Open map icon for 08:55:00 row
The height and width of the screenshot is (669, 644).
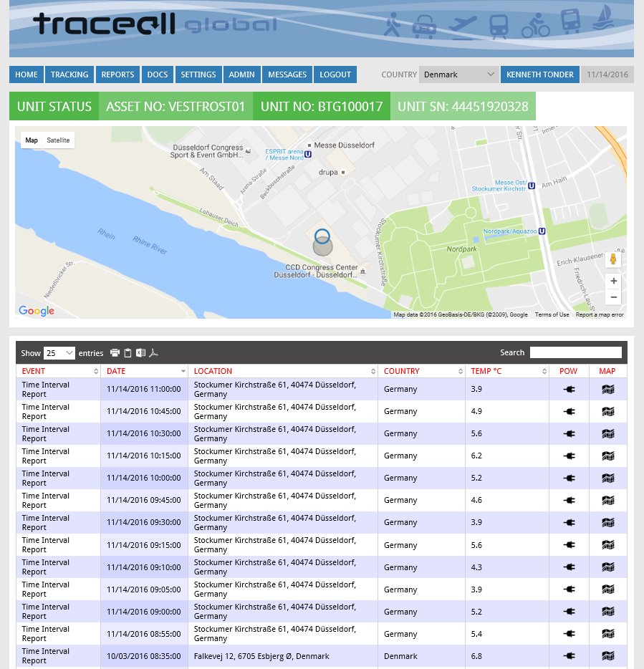tap(607, 634)
